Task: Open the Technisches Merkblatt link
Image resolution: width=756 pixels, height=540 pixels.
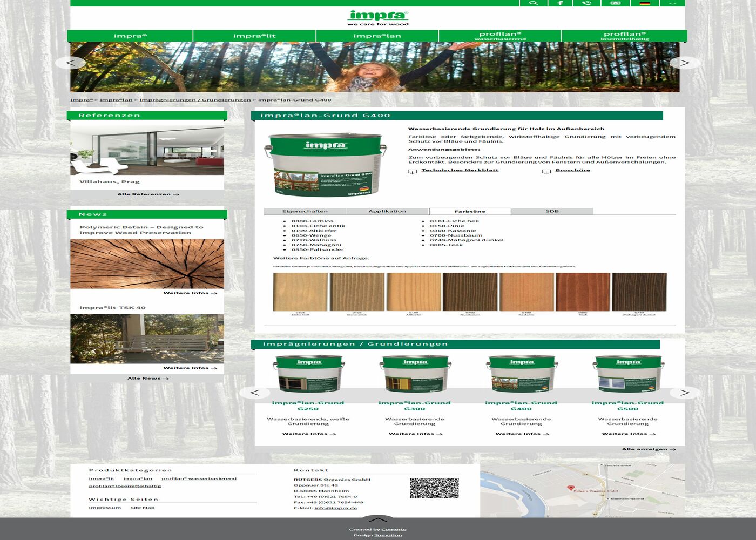Action: click(x=460, y=170)
